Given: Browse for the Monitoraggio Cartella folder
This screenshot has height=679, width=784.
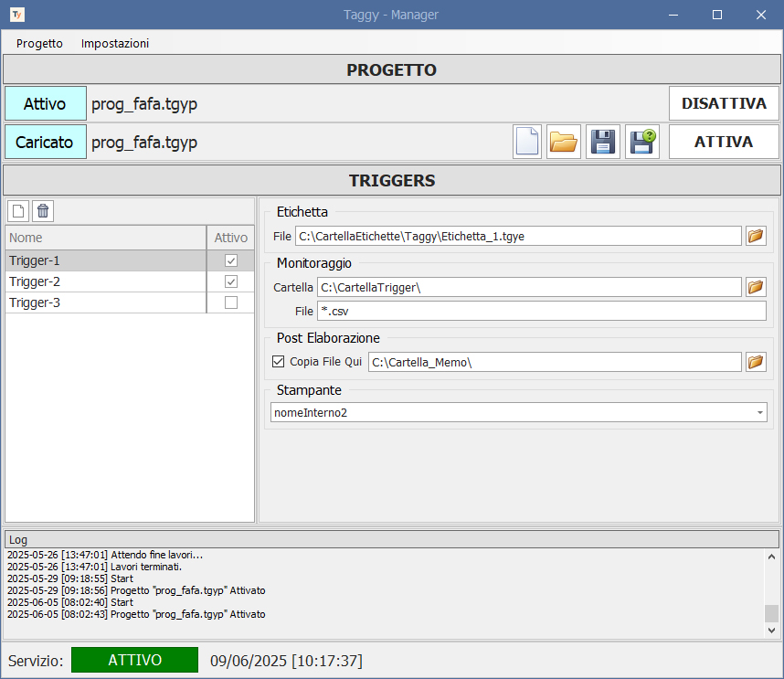Looking at the screenshot, I should click(x=756, y=287).
